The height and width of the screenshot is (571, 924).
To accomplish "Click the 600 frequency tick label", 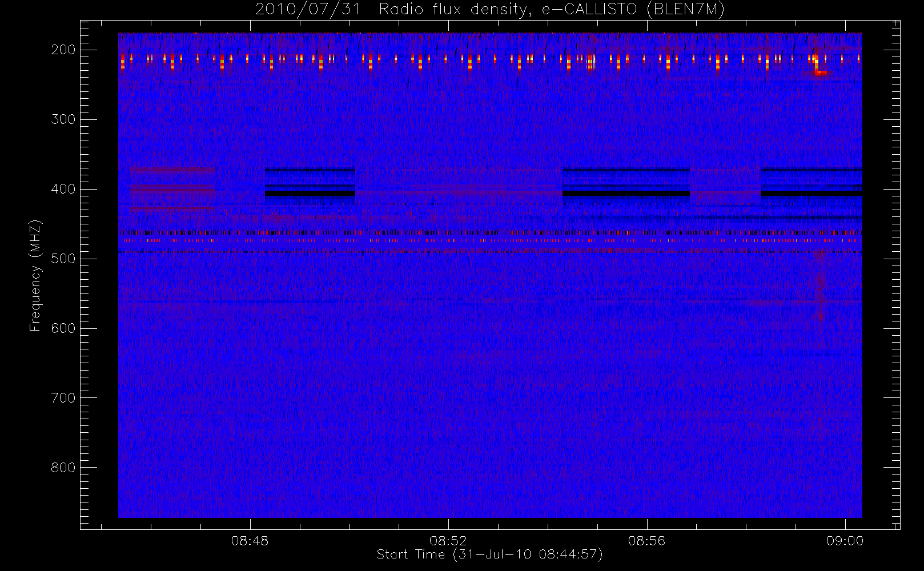I will [63, 328].
